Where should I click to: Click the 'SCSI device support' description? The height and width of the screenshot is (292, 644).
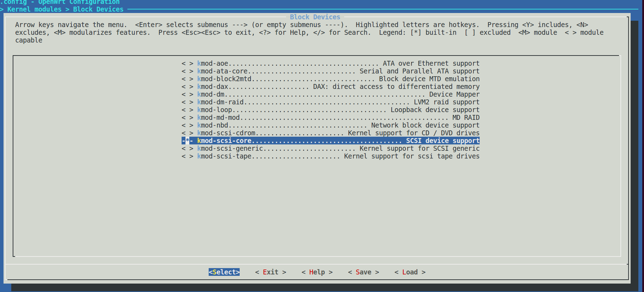pos(443,141)
